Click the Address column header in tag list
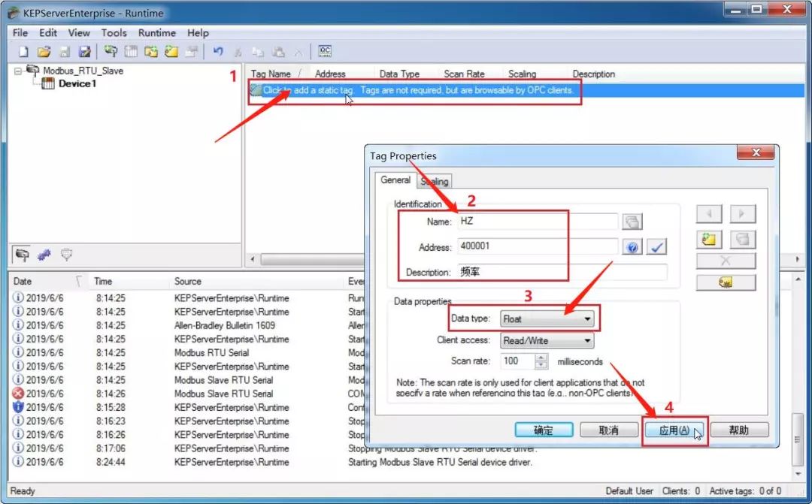This screenshot has height=504, width=812. tap(342, 74)
